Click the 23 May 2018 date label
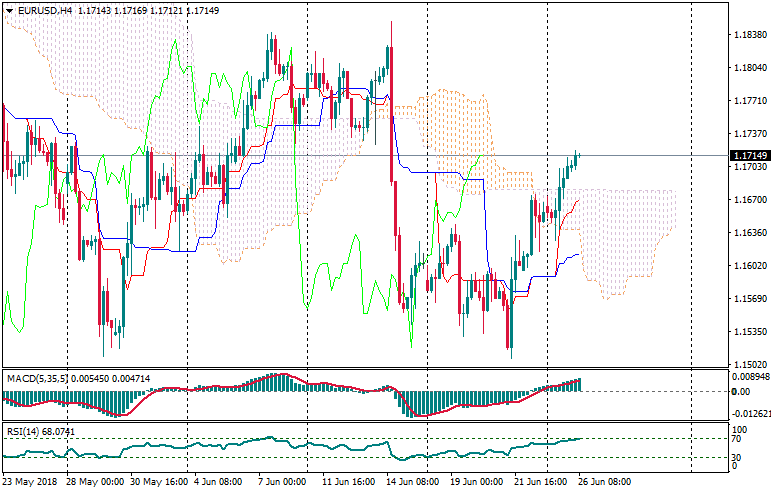 pos(28,481)
